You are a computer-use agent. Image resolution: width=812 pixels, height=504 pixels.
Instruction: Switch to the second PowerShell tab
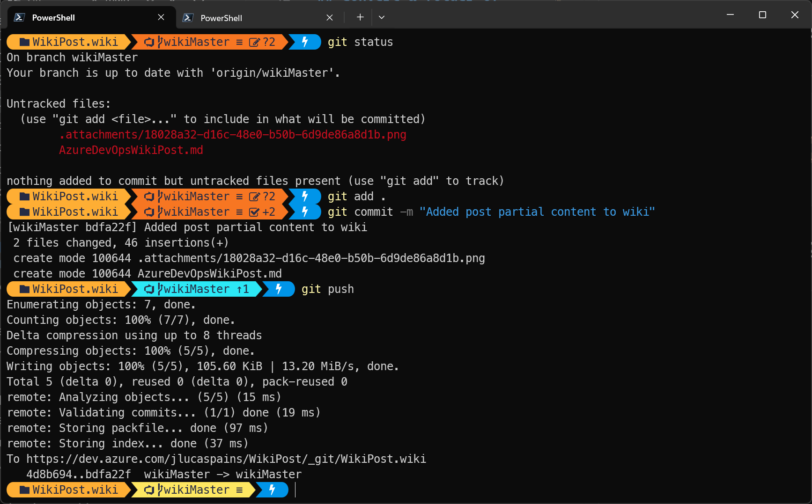point(260,18)
